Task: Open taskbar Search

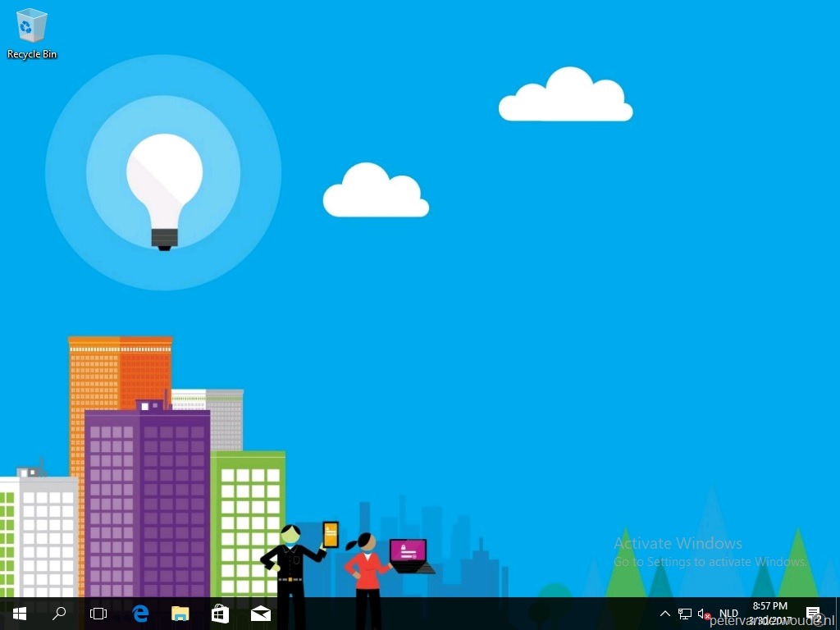Action: [58, 613]
